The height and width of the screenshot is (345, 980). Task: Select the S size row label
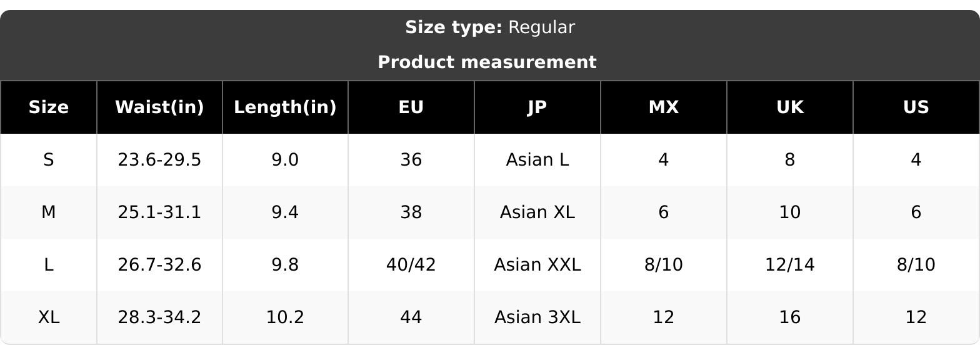pos(49,160)
